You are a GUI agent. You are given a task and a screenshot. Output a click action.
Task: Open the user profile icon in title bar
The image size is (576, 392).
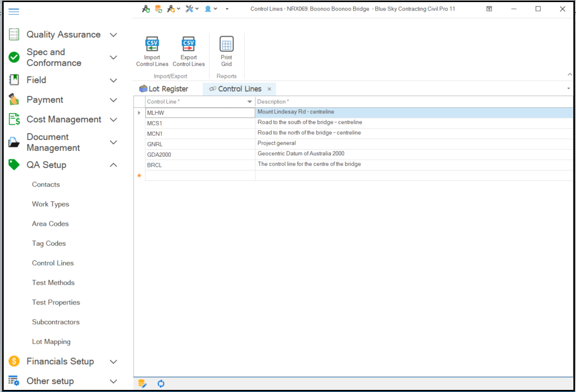pos(208,9)
